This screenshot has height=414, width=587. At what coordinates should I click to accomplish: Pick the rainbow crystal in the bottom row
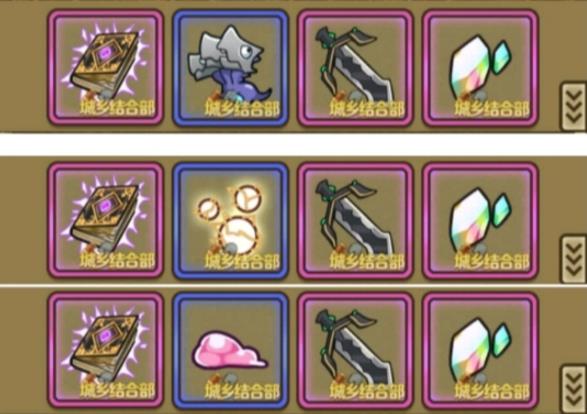coord(480,350)
